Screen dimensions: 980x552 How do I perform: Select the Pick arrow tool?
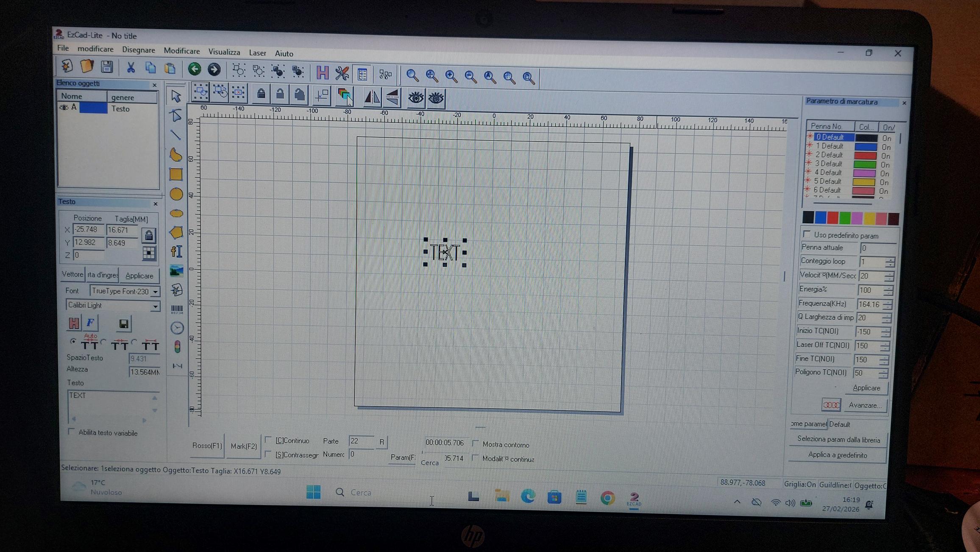175,96
